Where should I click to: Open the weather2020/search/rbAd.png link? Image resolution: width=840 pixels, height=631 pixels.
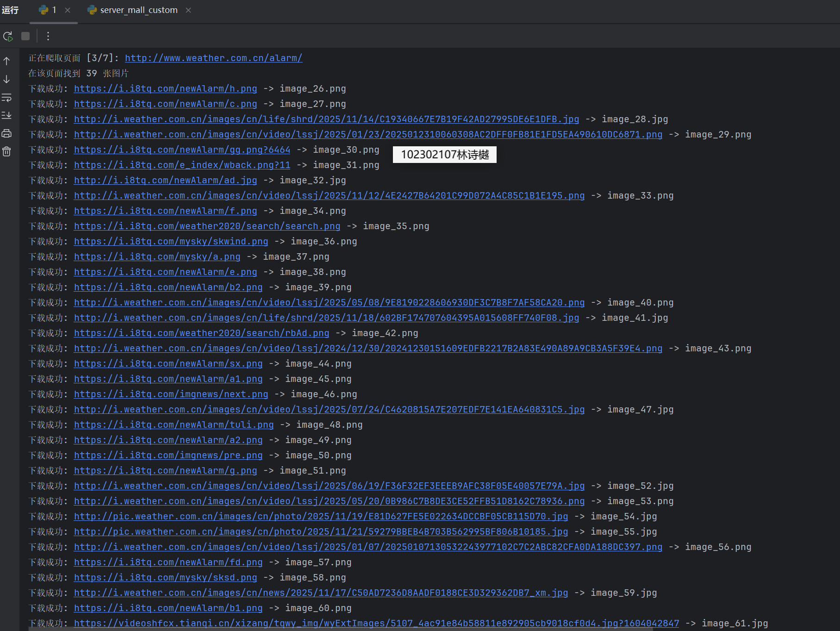pyautogui.click(x=201, y=333)
